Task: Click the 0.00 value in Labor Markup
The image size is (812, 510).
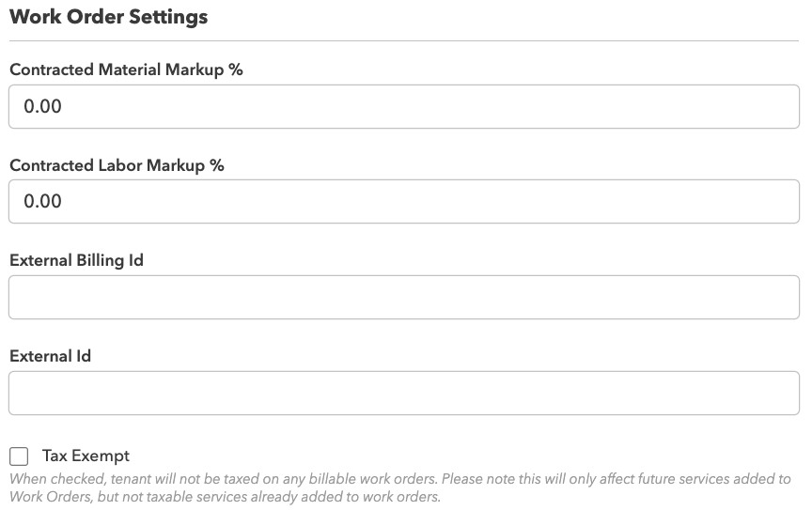Action: point(42,201)
